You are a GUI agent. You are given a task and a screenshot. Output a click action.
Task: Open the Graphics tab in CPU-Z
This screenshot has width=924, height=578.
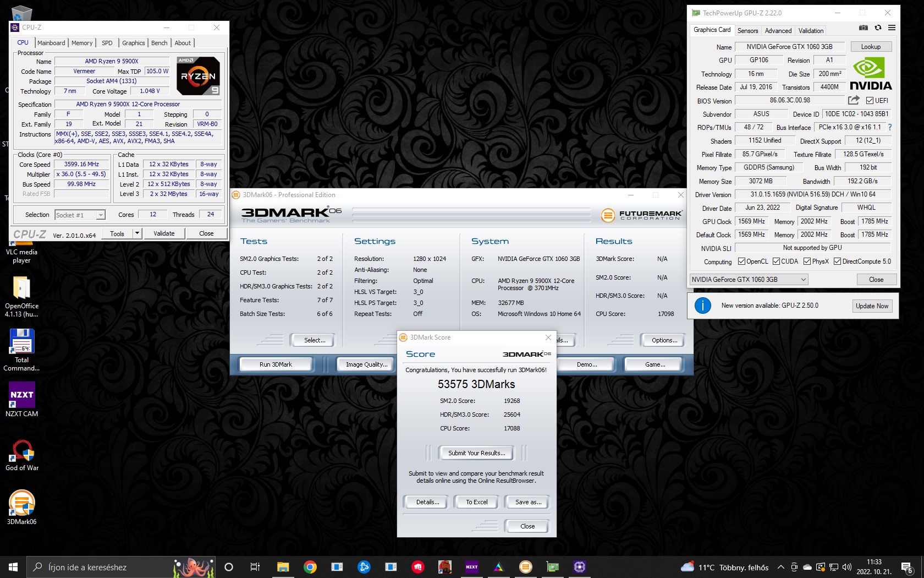[134, 43]
